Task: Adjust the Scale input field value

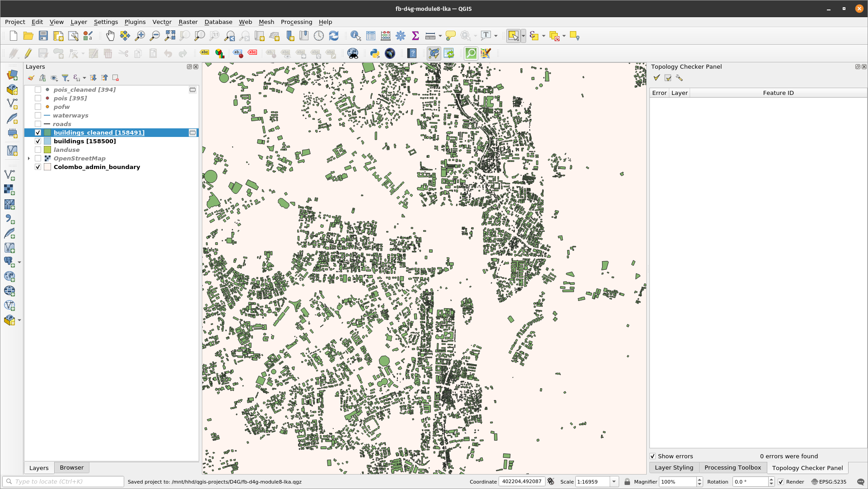Action: click(591, 482)
